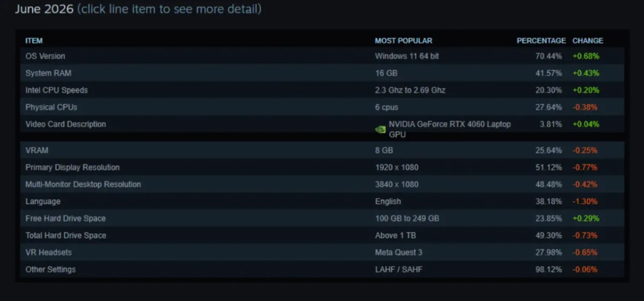The height and width of the screenshot is (301, 644).
Task: Expand the System RAM line item
Action: tap(322, 73)
